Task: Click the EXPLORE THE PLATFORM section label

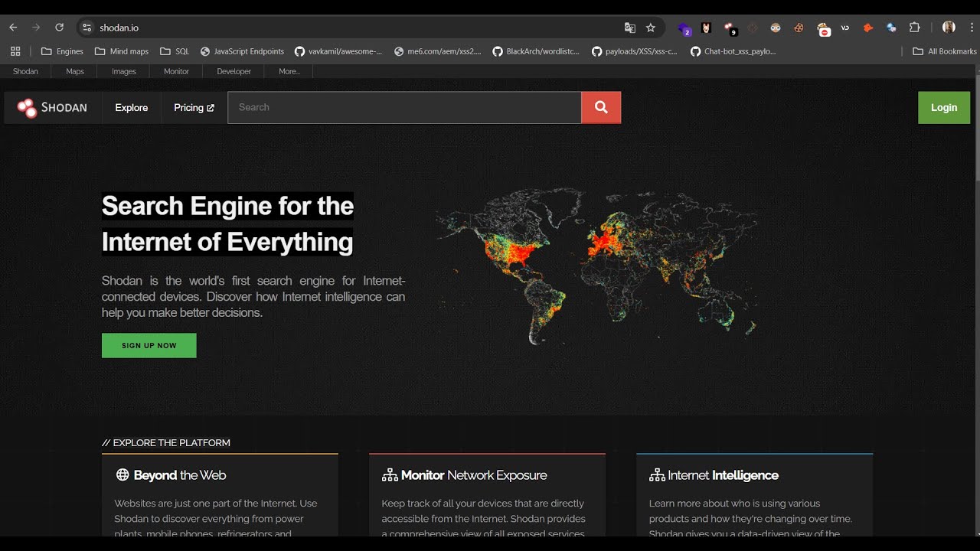Action: pyautogui.click(x=166, y=442)
